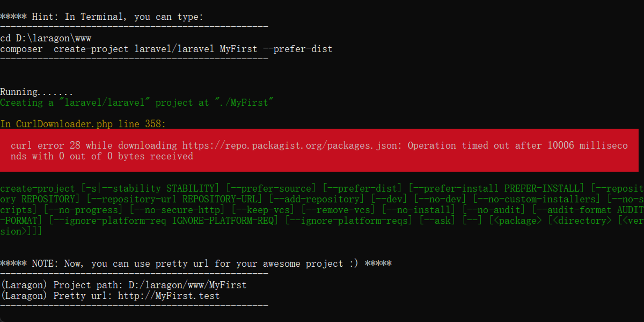
Task: Click the [--no-progress] option text
Action: click(83, 210)
